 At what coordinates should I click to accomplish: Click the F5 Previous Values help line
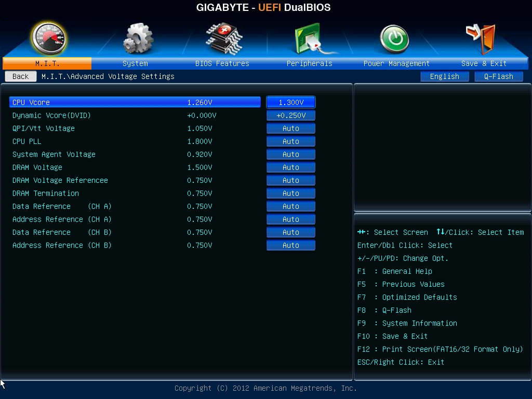tap(401, 284)
